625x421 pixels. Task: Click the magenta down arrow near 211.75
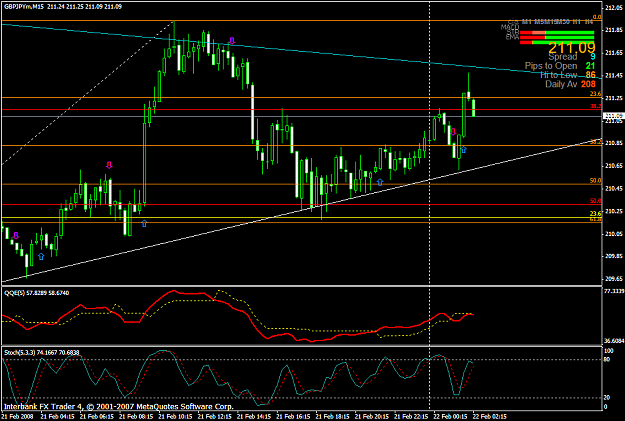[x=232, y=40]
